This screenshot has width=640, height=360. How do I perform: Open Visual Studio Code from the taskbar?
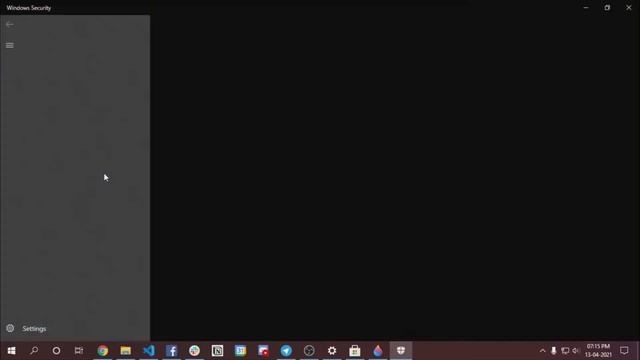149,351
